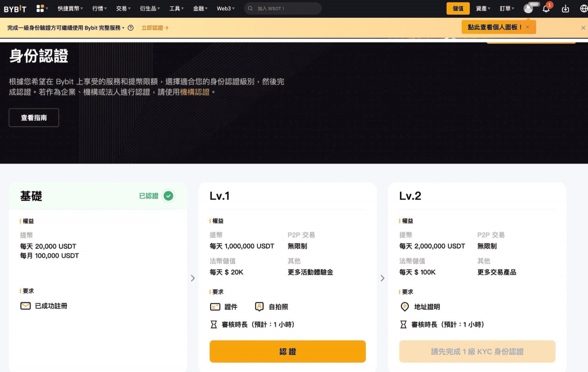Click the 基礎 card title

pos(31,196)
